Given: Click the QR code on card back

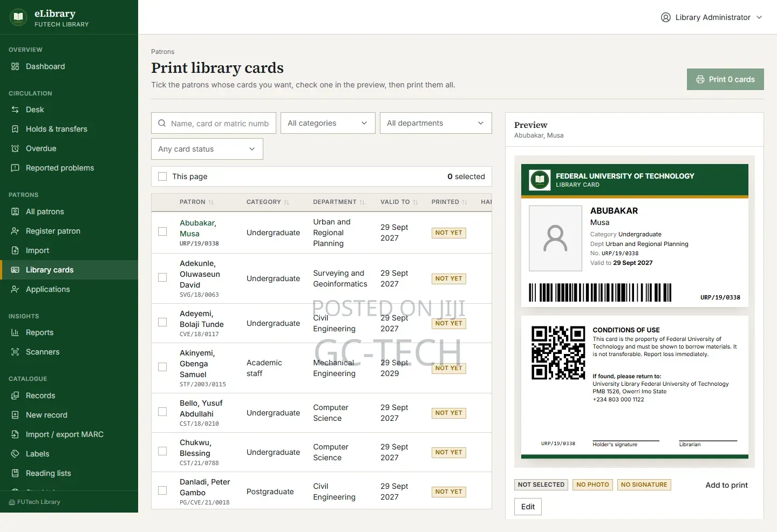Looking at the screenshot, I should pyautogui.click(x=558, y=353).
